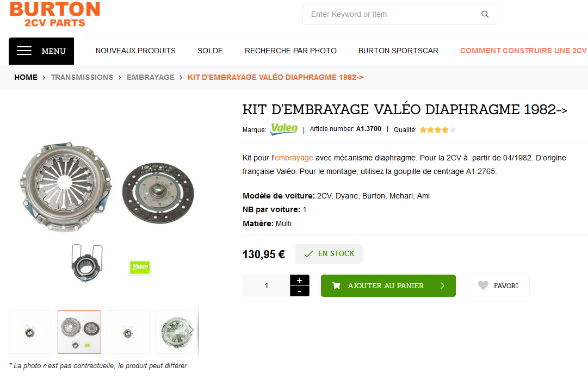Select the clutch cover close-up thumbnail
Screen dimensions: 588x379
177,332
